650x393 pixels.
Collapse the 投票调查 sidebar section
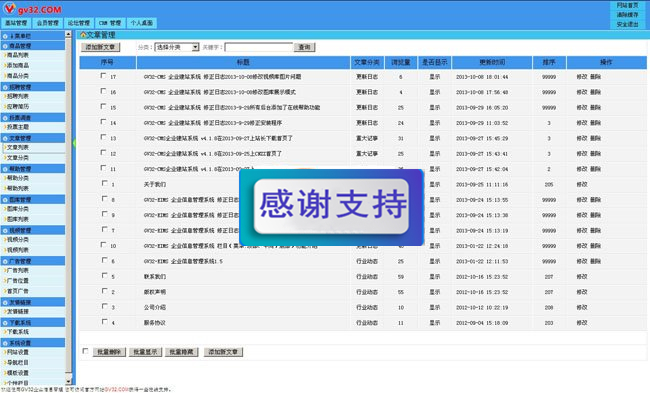pyautogui.click(x=33, y=117)
